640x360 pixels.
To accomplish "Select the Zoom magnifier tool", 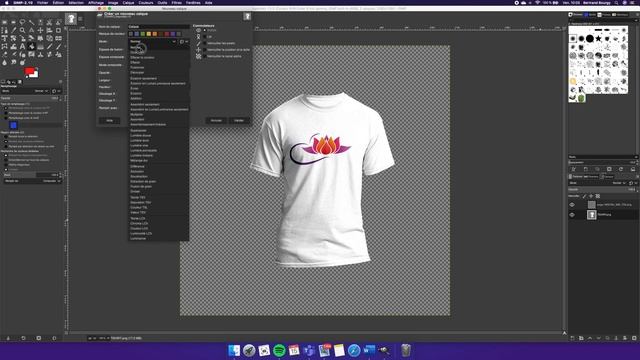I will (22, 30).
